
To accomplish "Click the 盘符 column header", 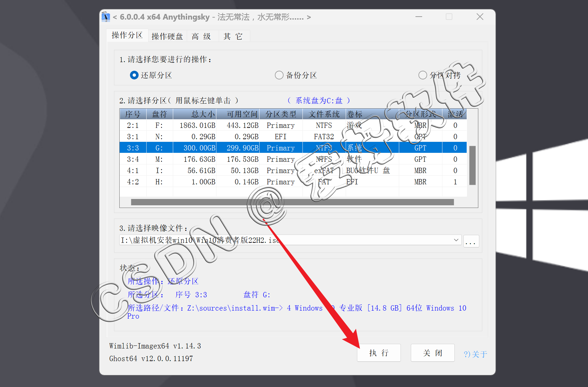I will click(160, 114).
